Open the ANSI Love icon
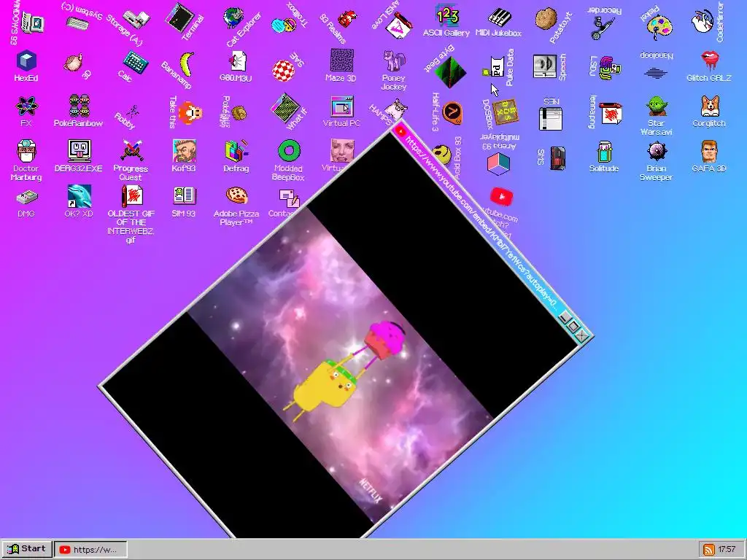The width and height of the screenshot is (747, 560). click(399, 25)
